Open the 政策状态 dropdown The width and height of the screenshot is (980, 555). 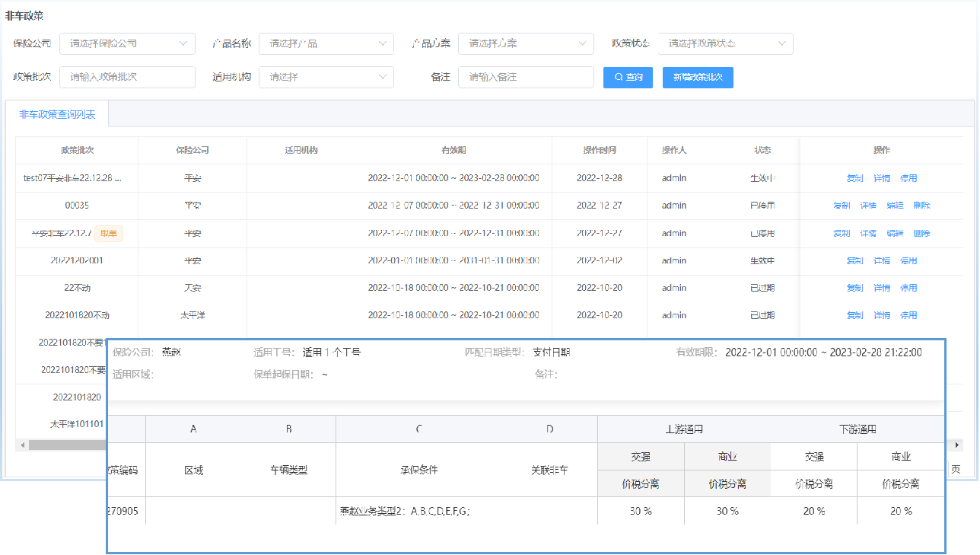(726, 43)
